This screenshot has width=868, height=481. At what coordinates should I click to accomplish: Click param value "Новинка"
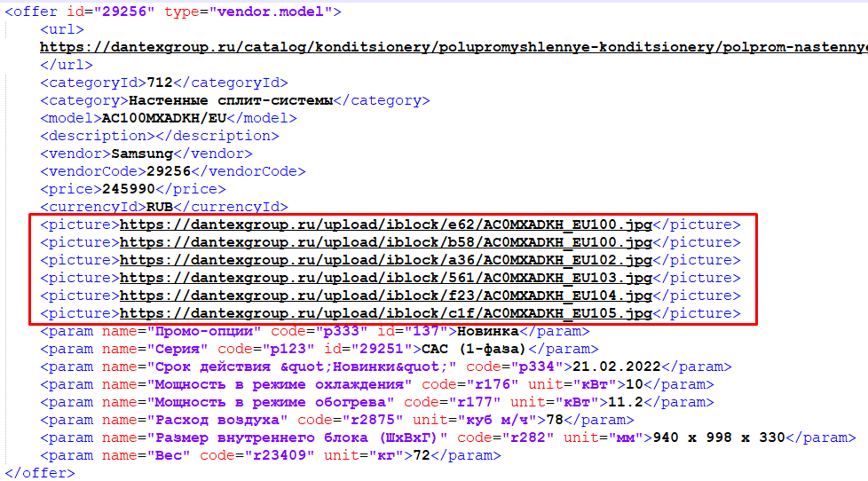pyautogui.click(x=488, y=331)
